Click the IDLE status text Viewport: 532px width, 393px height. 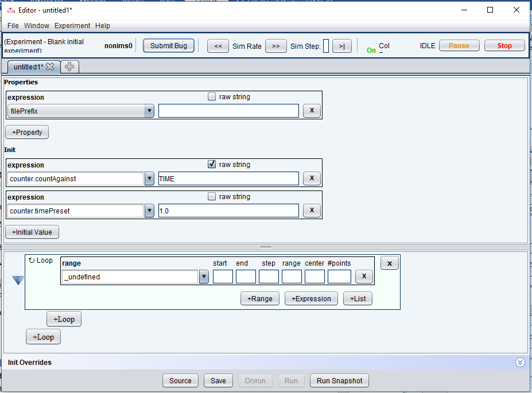click(428, 45)
